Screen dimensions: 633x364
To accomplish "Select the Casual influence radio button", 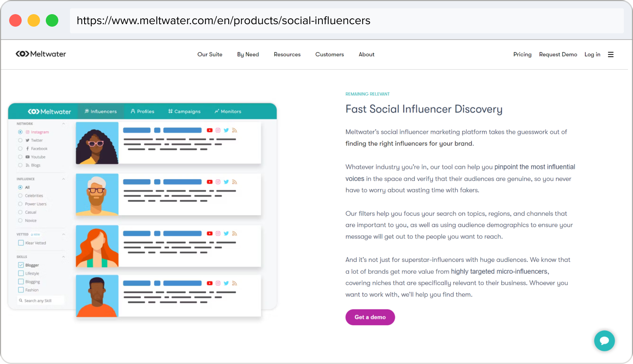I will (x=20, y=212).
